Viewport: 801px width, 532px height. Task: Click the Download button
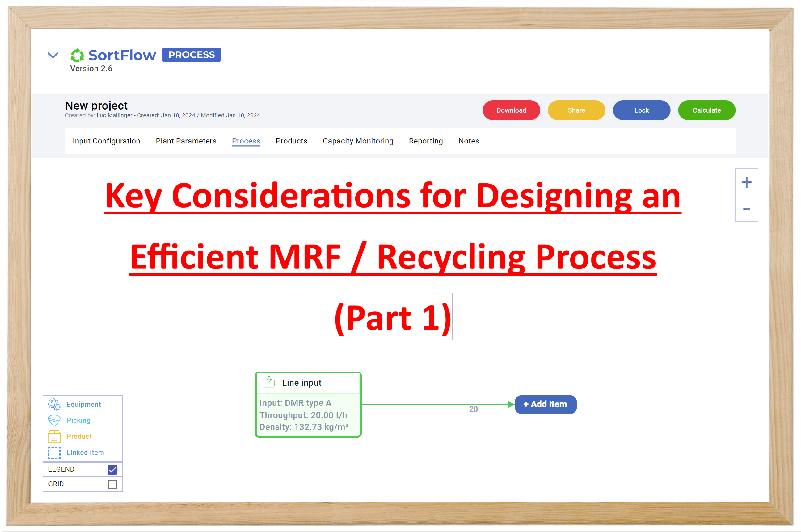tap(511, 110)
